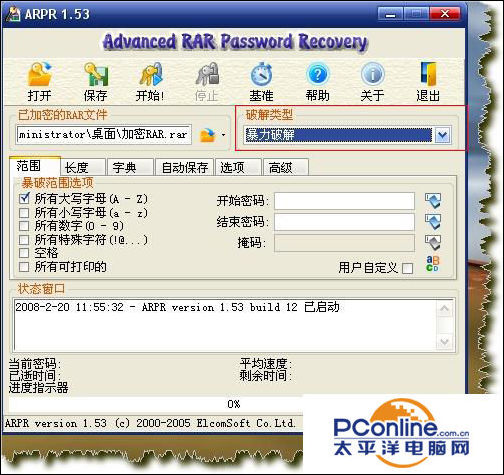
Task: Check 所有数字 (0 - 9) checkbox
Action: tap(24, 226)
